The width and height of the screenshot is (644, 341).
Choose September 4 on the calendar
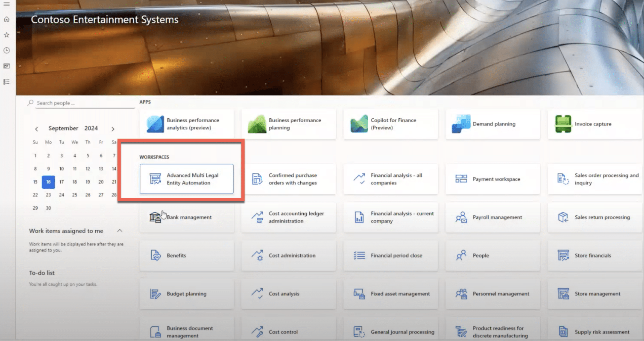(75, 156)
